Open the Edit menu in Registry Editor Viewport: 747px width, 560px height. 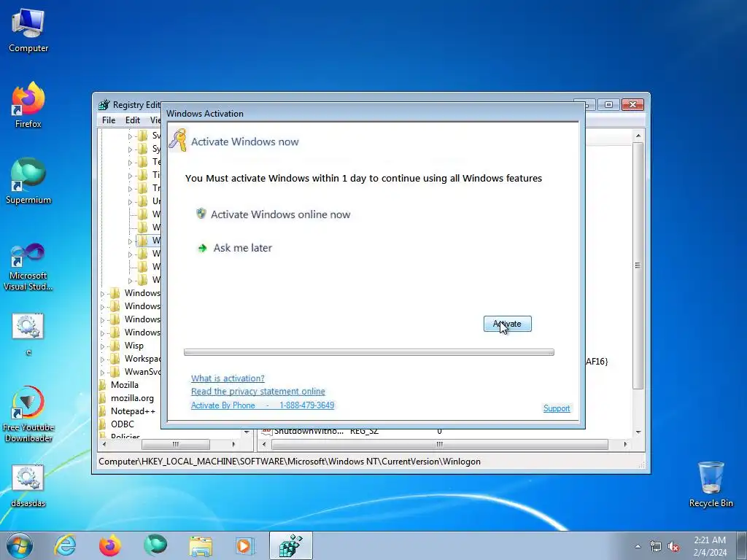133,120
